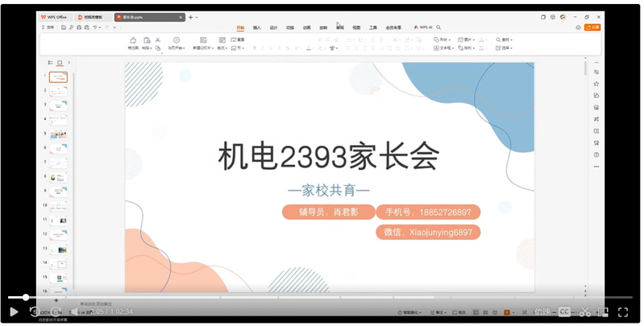Select slide 5 thumbnail in panel

pyautogui.click(x=59, y=134)
